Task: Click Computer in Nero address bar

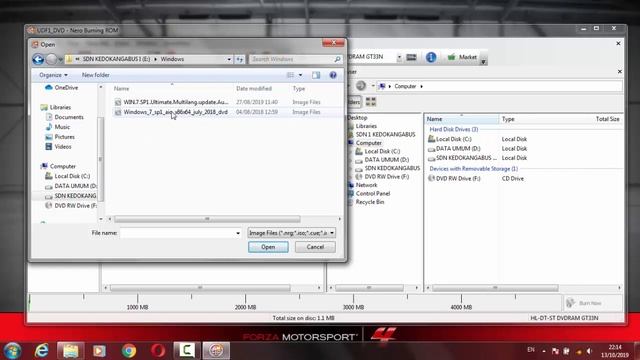Action: 405,87
